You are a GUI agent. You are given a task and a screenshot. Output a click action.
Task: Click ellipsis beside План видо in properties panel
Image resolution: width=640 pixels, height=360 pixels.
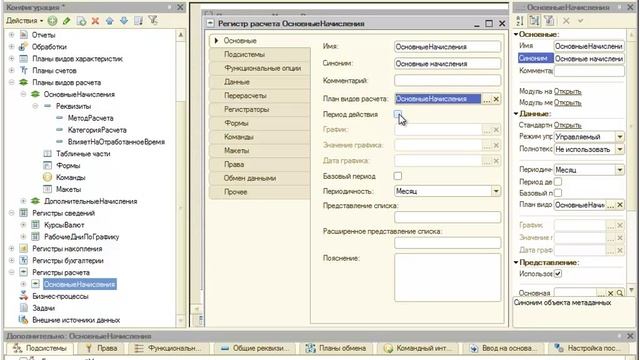611,205
